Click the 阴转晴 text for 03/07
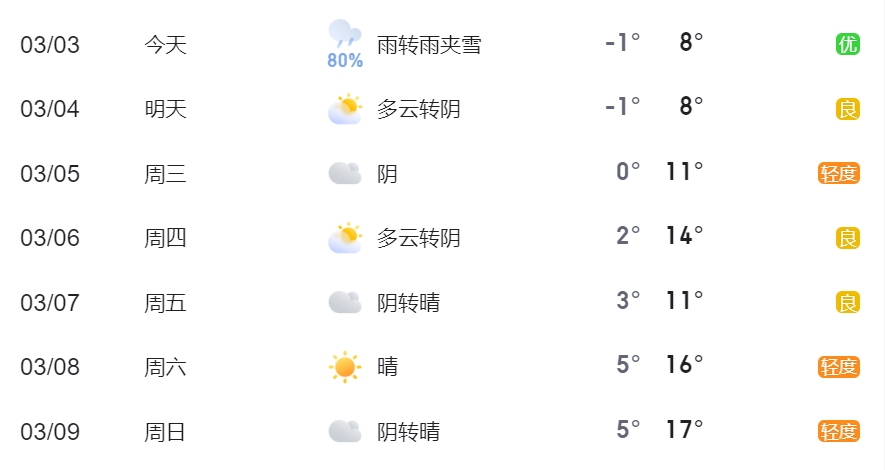The height and width of the screenshot is (470, 885). point(408,303)
